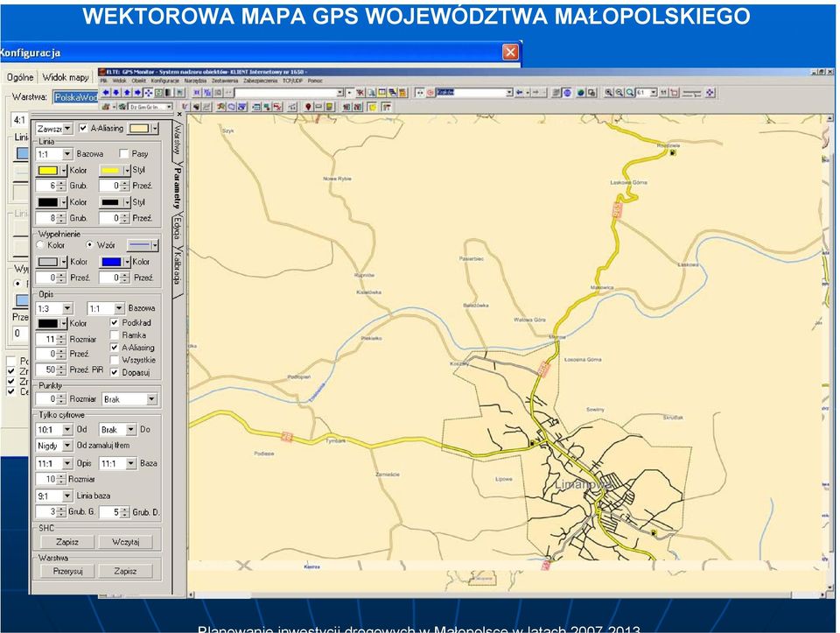
Task: Toggle the Dopasuj checkbox
Action: click(114, 372)
